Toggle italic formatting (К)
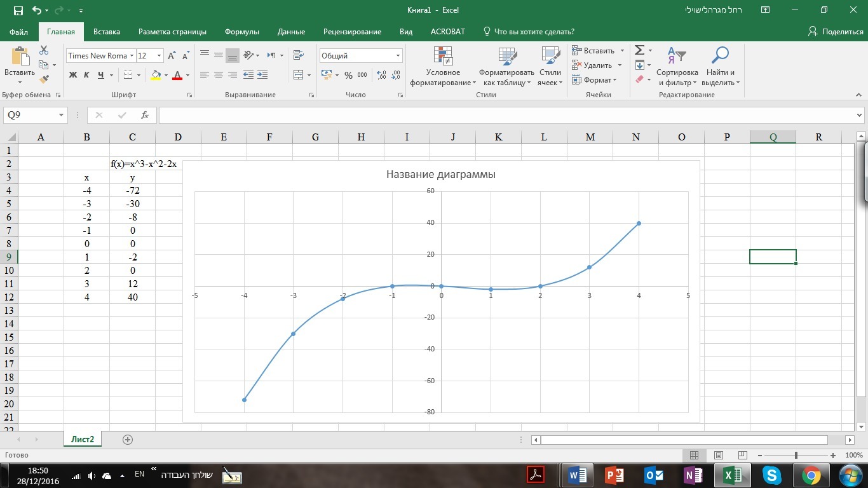This screenshot has height=488, width=868. tap(86, 75)
